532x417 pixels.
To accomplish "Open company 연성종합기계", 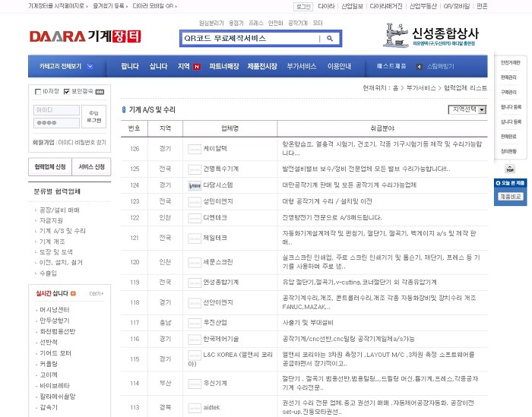I will (x=221, y=282).
